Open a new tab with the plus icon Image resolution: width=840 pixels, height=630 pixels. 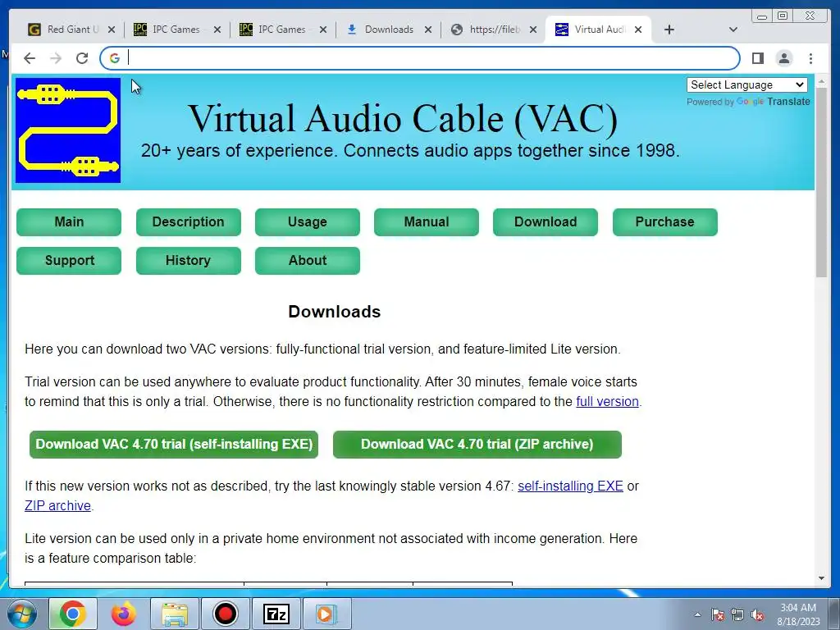(669, 30)
